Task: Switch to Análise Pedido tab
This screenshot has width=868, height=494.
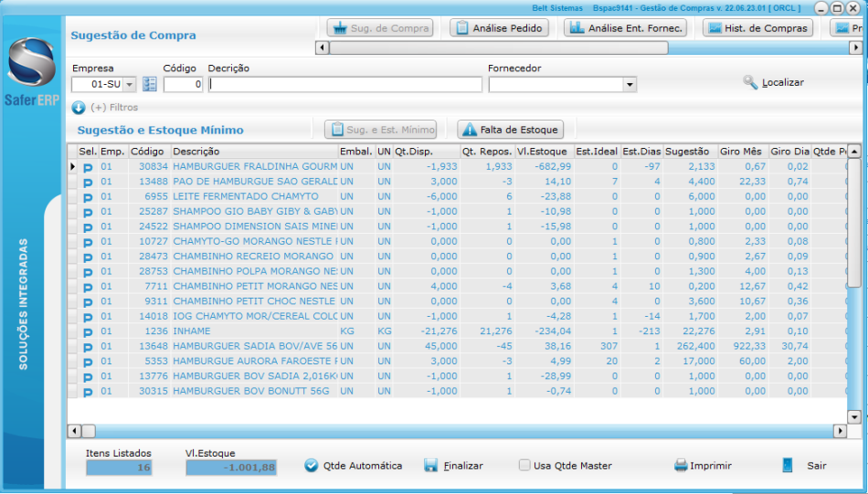Action: 499,28
